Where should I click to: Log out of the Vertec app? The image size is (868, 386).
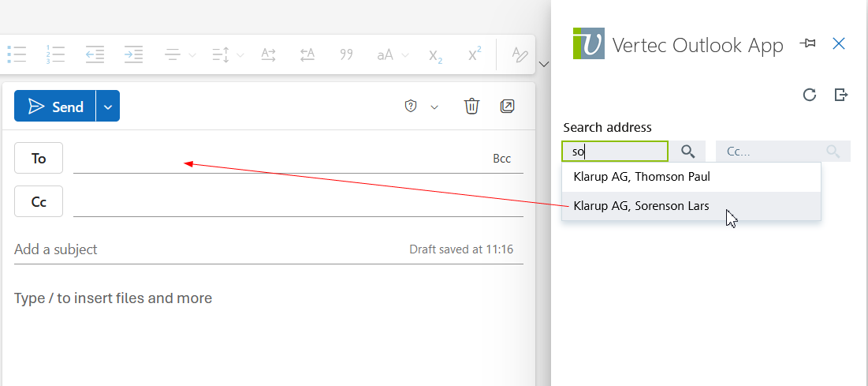[x=841, y=95]
